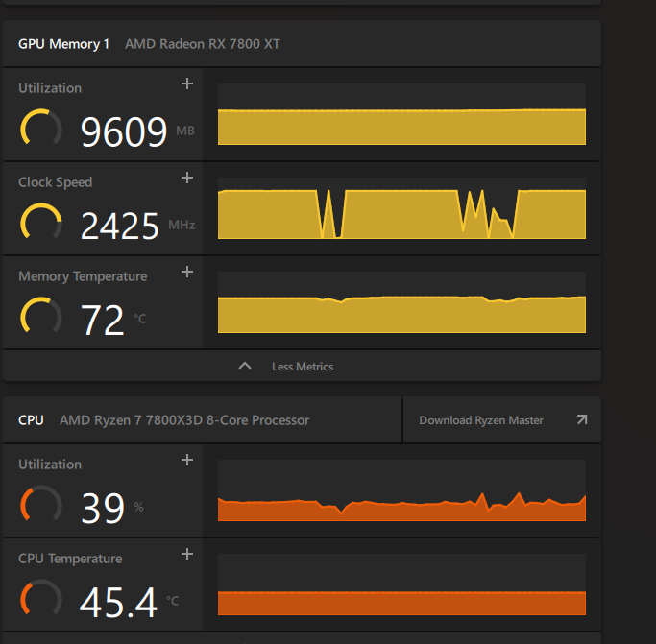Screen dimensions: 656x644
Task: Click the Clock Speed history graph
Action: pyautogui.click(x=401, y=208)
